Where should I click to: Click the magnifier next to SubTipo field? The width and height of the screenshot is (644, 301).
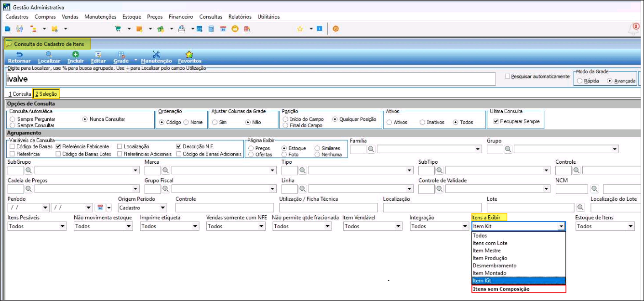[x=440, y=170]
